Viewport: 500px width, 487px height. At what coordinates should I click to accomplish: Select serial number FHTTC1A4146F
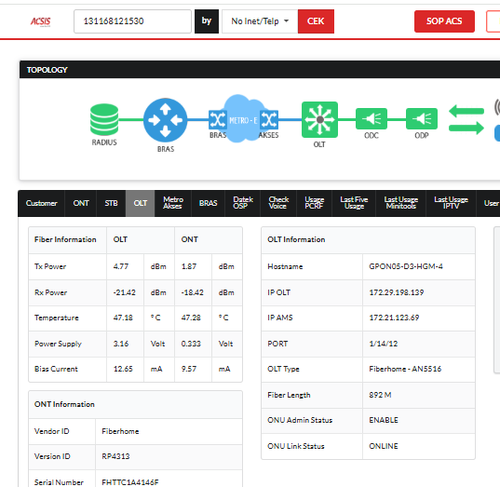130,482
